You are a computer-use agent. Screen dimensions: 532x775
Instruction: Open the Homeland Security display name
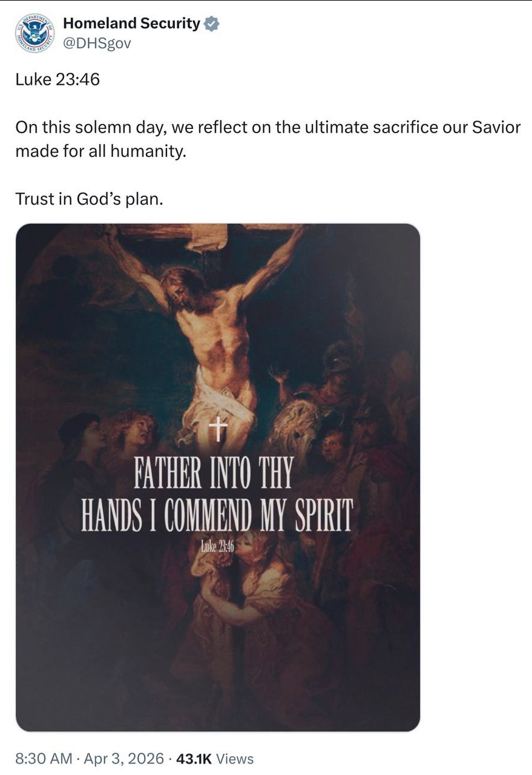click(x=131, y=24)
